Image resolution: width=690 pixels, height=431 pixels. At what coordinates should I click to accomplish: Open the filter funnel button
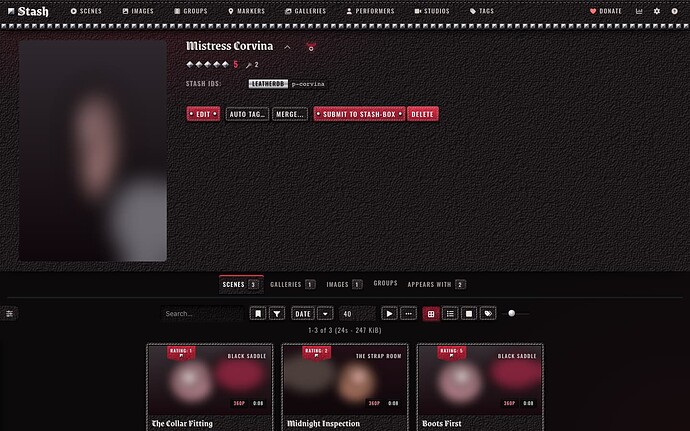(x=277, y=313)
